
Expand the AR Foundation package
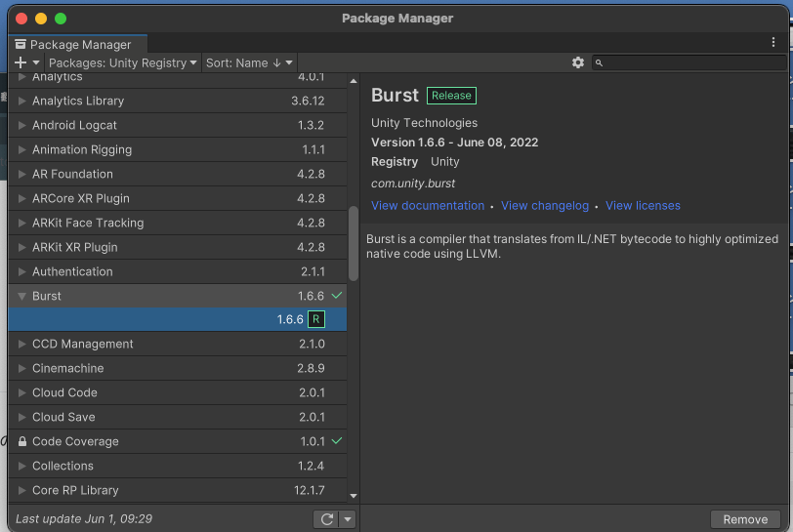tap(21, 174)
